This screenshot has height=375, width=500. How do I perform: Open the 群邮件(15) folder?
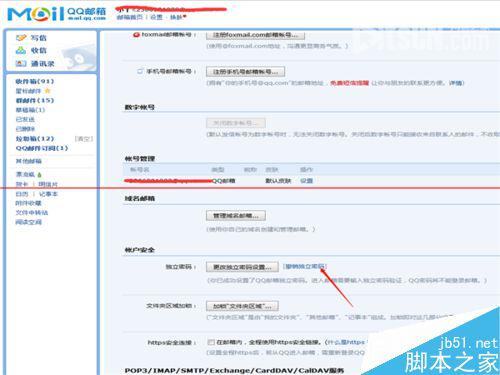[x=35, y=100]
